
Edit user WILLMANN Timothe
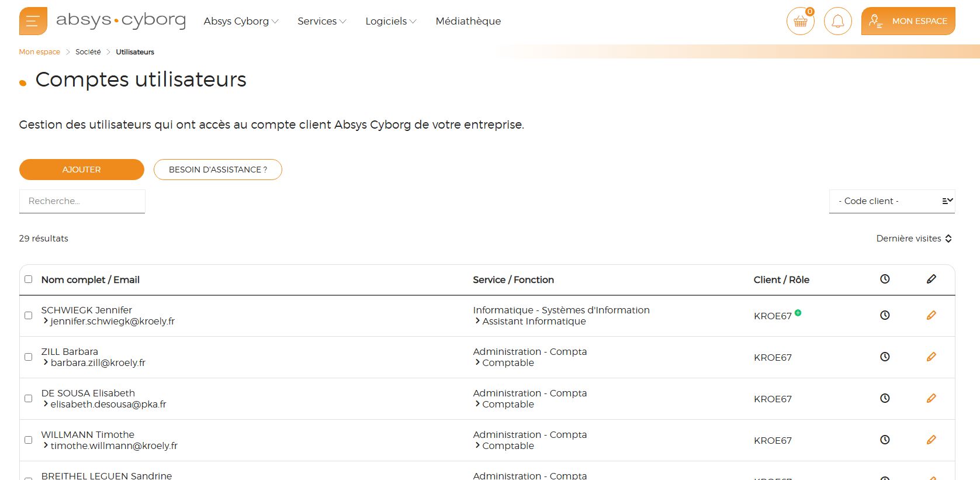pyautogui.click(x=931, y=440)
